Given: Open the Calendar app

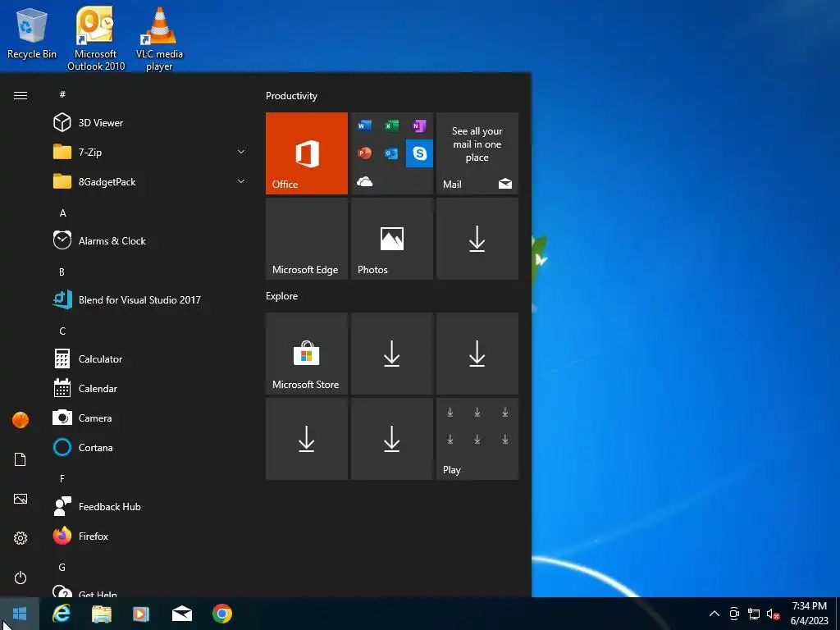Looking at the screenshot, I should point(150,388).
